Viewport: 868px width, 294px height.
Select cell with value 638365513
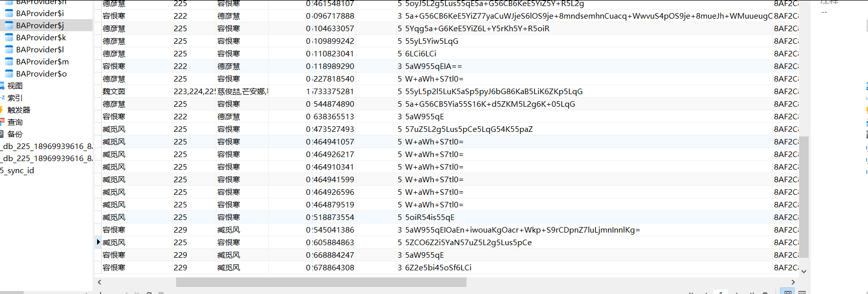coord(334,117)
